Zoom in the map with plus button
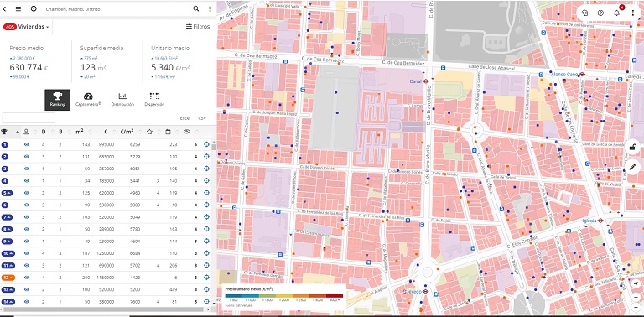 click(636, 297)
